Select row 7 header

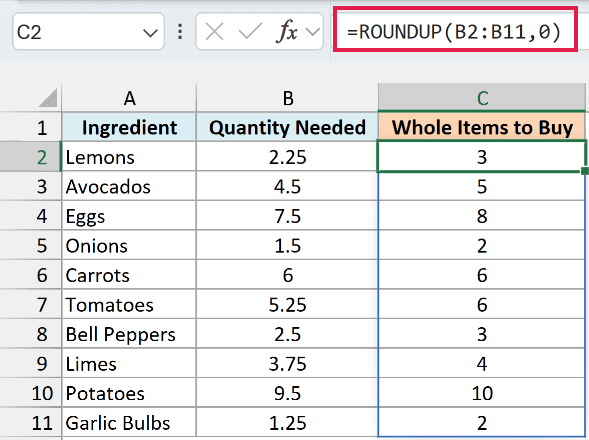(x=31, y=304)
